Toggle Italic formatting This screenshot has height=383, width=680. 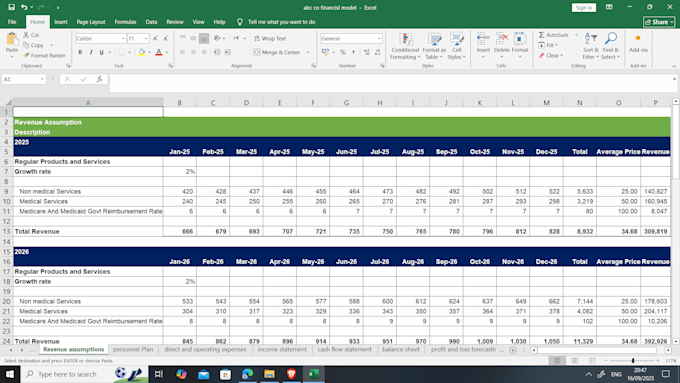coord(91,52)
